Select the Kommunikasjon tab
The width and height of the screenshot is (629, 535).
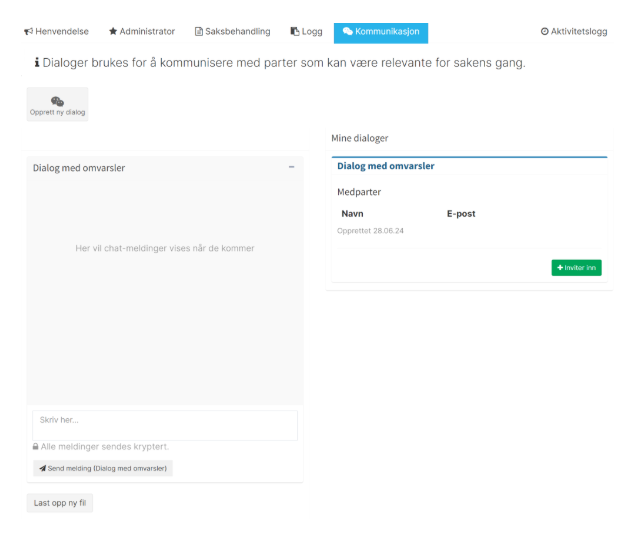coord(380,32)
